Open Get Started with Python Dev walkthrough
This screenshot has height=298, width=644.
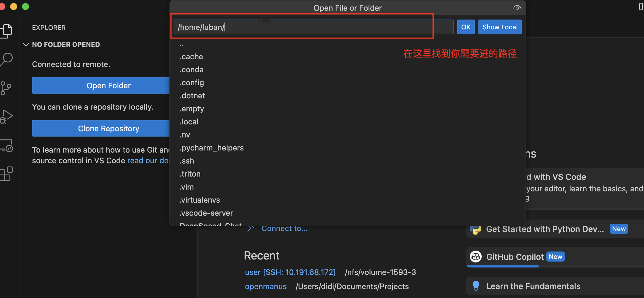pyautogui.click(x=555, y=229)
